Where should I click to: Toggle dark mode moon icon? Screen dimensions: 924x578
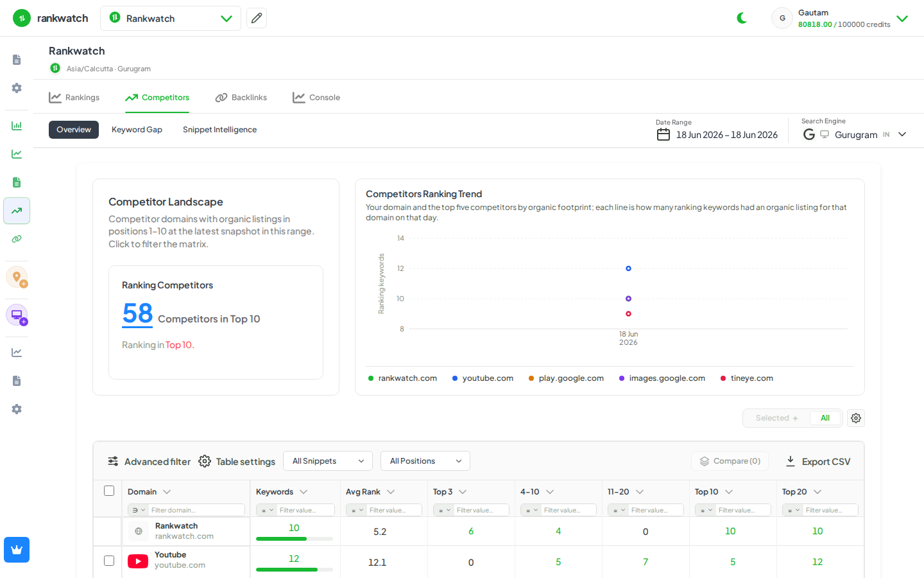pyautogui.click(x=742, y=18)
